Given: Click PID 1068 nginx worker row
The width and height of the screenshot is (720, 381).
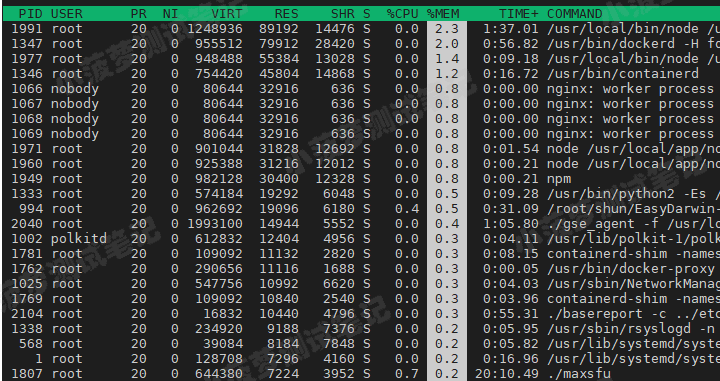Looking at the screenshot, I should (360, 119).
